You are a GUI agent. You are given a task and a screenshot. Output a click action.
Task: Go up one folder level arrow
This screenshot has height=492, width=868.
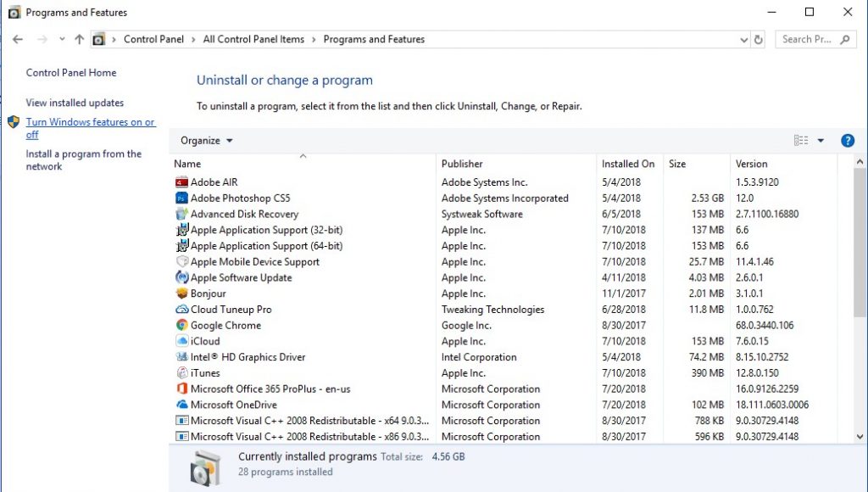pos(79,39)
